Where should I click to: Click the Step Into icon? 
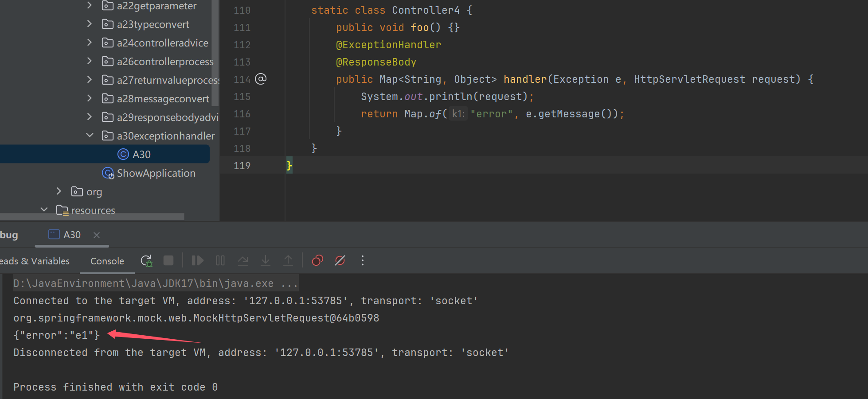point(266,260)
